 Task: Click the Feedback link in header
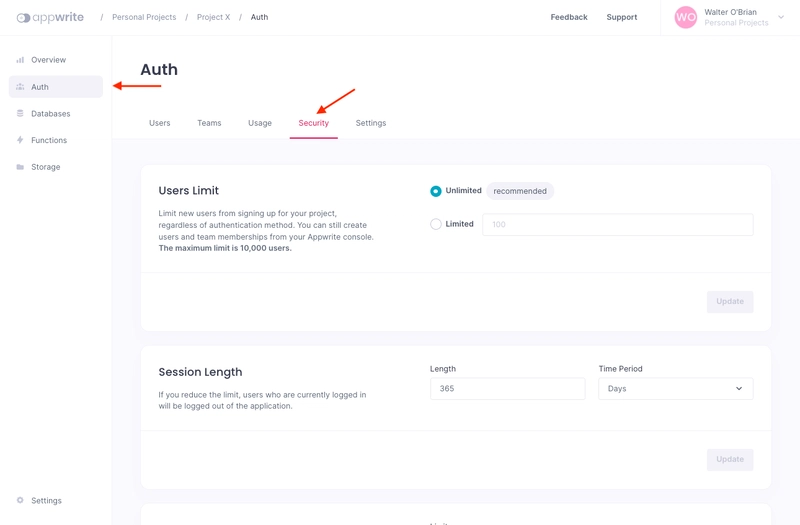point(568,17)
